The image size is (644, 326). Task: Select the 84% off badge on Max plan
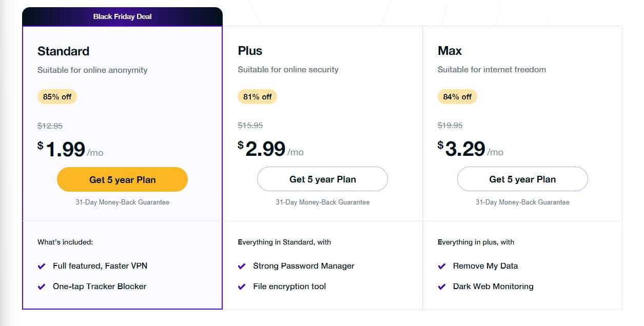[x=457, y=96]
